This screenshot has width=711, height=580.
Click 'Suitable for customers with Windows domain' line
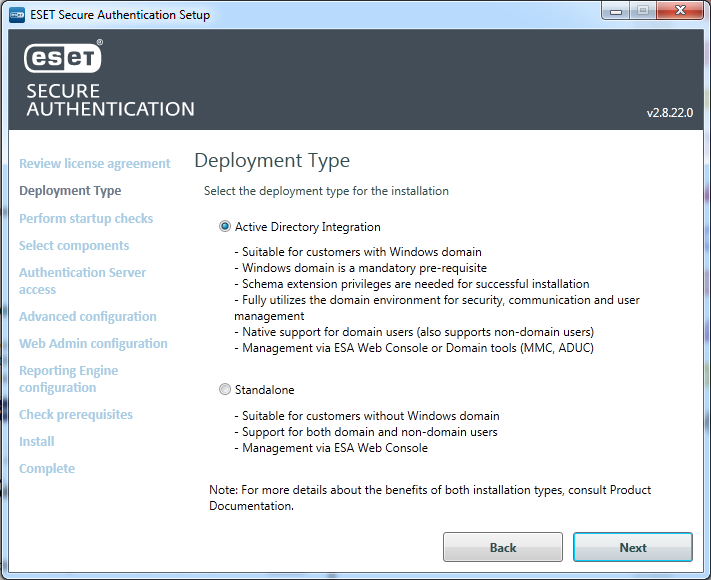(x=358, y=252)
